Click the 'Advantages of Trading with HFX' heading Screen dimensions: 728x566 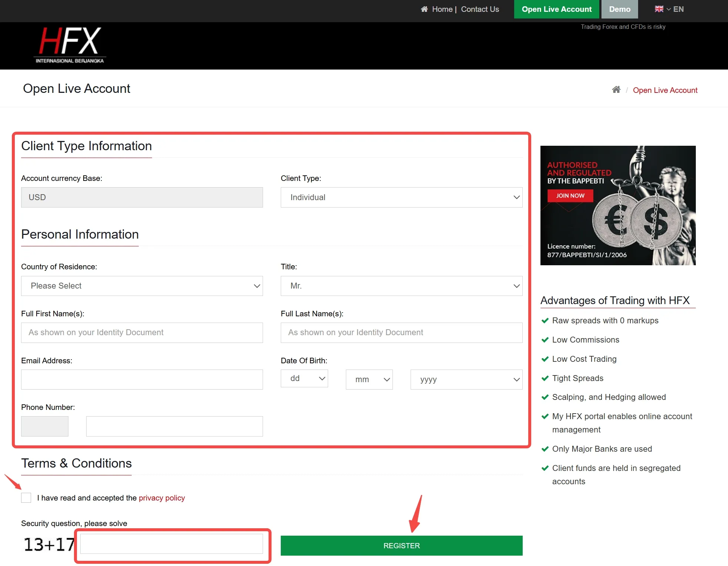pos(615,300)
